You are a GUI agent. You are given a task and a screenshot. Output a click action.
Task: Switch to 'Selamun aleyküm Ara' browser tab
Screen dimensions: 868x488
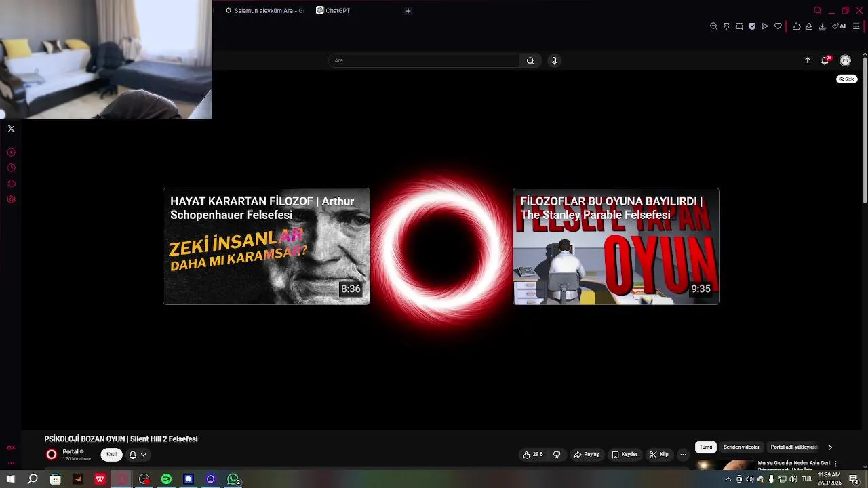(264, 10)
